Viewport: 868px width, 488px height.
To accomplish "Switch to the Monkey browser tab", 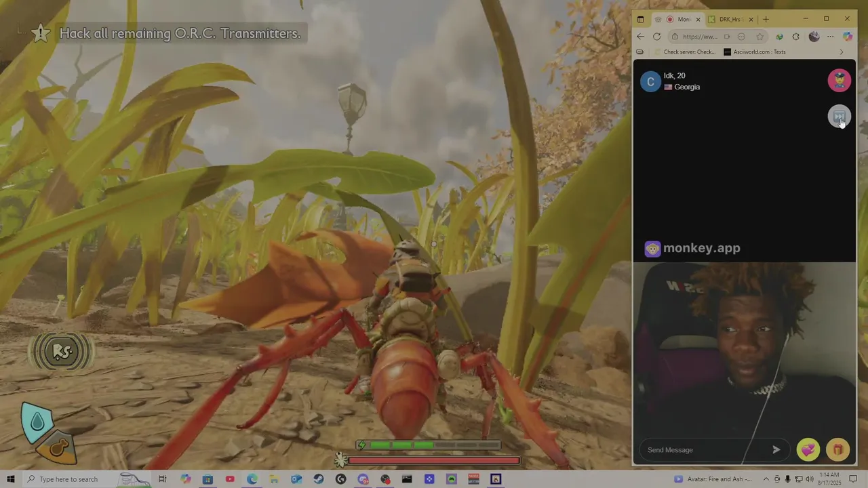I will (678, 19).
